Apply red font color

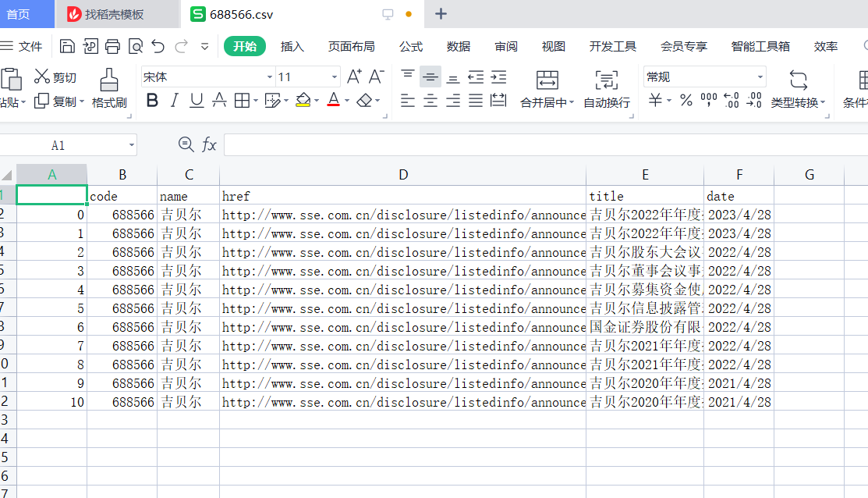click(x=333, y=100)
